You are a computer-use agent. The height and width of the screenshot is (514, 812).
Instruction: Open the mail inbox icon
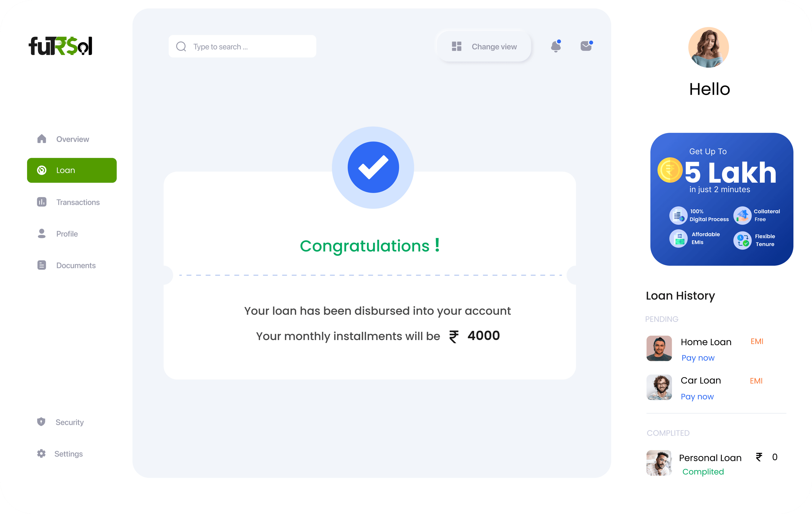(x=586, y=46)
